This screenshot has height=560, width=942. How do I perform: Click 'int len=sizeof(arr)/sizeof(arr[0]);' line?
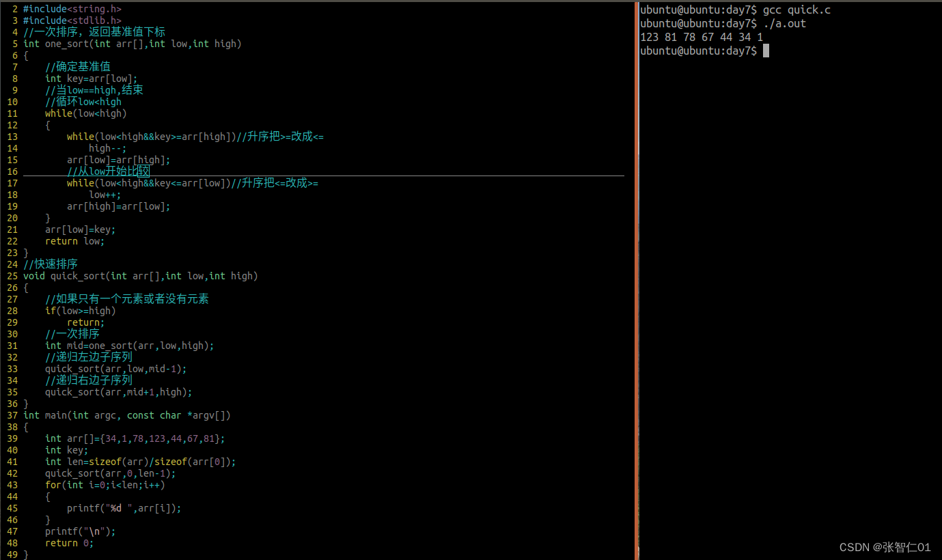tap(141, 462)
